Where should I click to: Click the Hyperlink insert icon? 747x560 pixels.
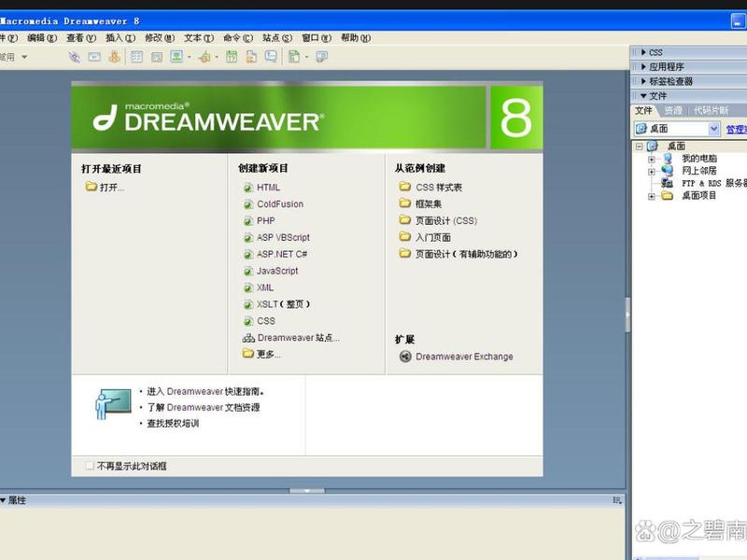click(x=75, y=57)
